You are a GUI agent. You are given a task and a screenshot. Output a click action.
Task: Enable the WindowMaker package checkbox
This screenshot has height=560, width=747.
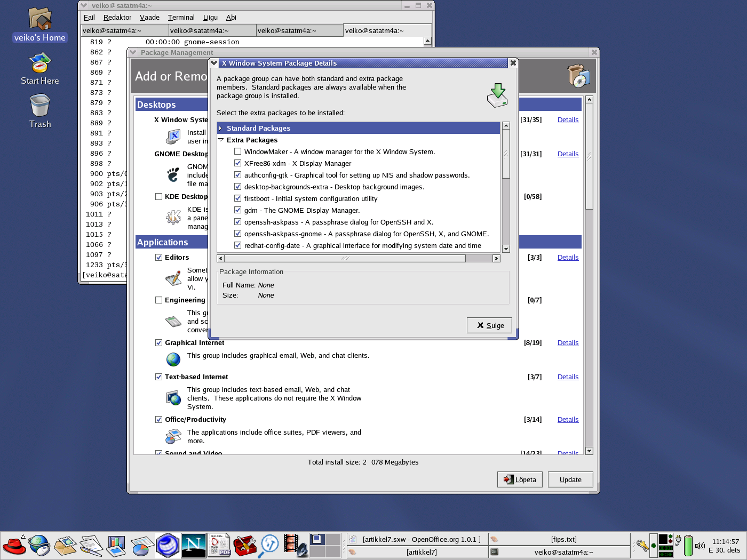pos(238,151)
